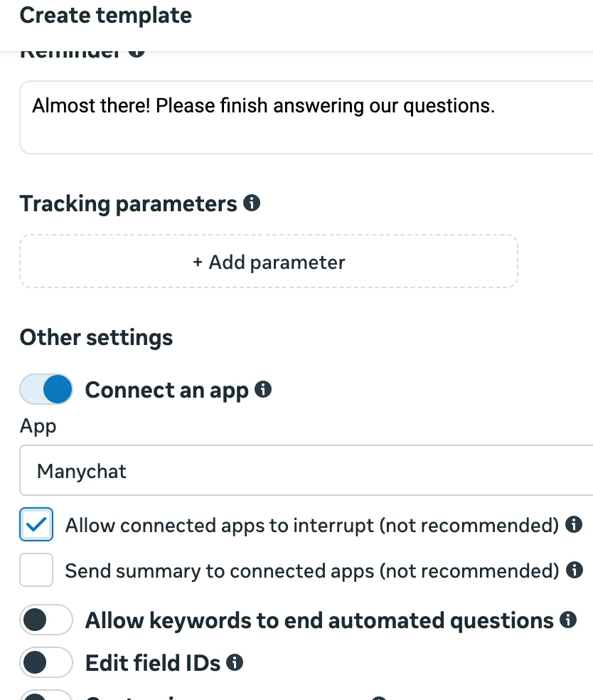The height and width of the screenshot is (700, 593).
Task: Uncheck Allow connected apps to interrupt checkbox
Action: pos(36,525)
